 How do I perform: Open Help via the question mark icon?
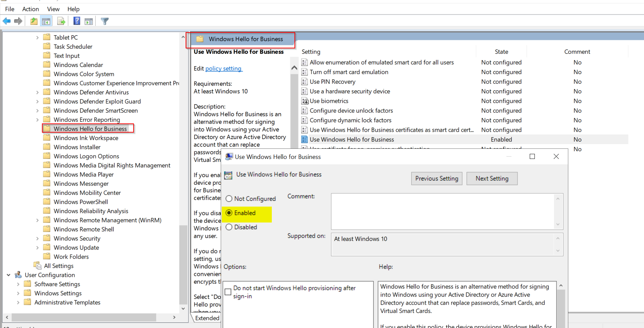click(x=77, y=21)
